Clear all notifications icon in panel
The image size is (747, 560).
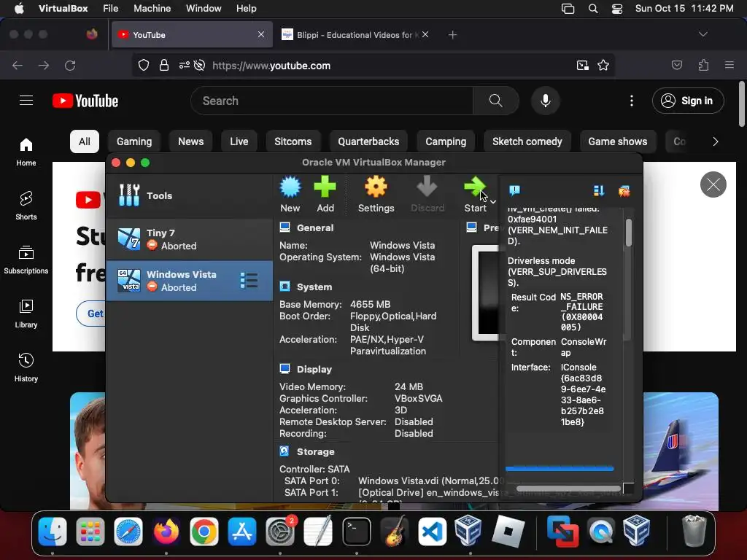(624, 191)
